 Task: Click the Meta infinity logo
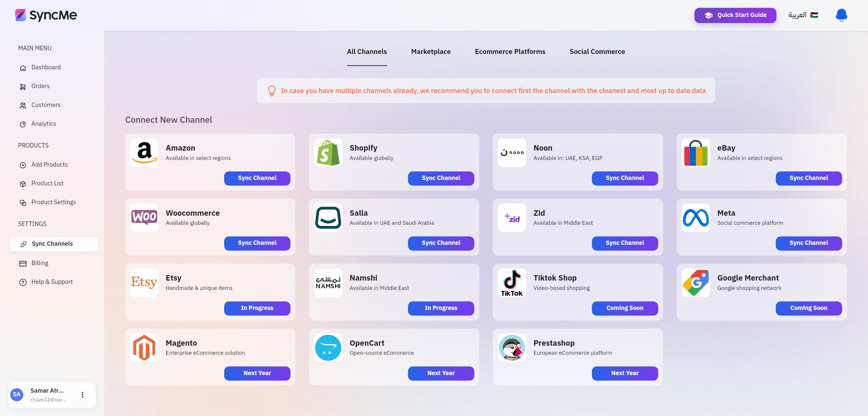[696, 218]
